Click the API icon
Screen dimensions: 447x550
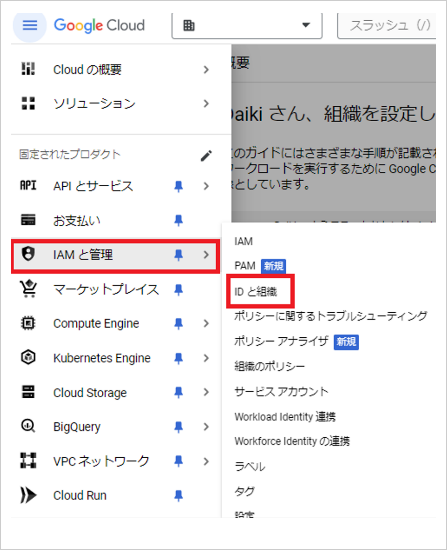(28, 185)
